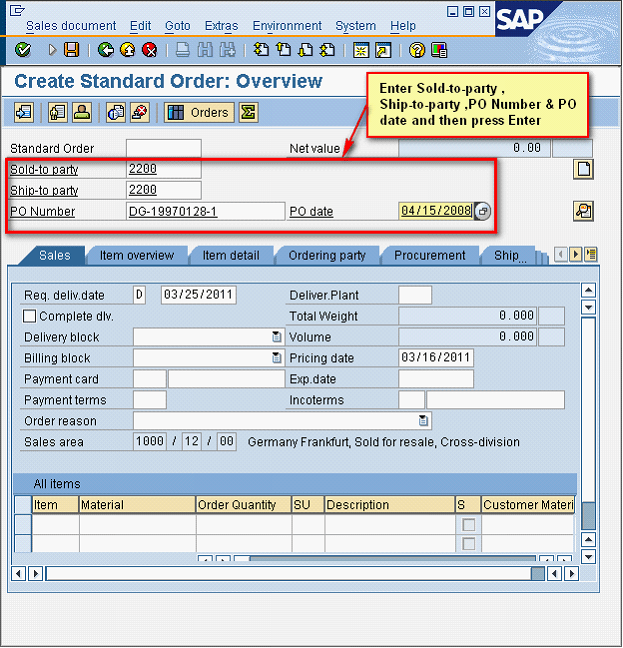The image size is (623, 648).
Task: Switch to the Procurement tab
Action: 430,255
